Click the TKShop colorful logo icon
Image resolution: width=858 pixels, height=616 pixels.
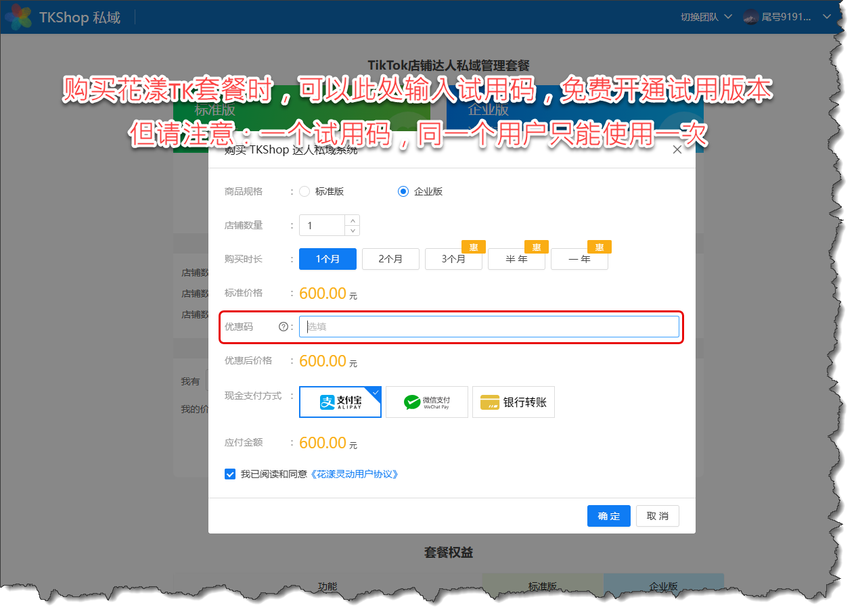[x=18, y=17]
